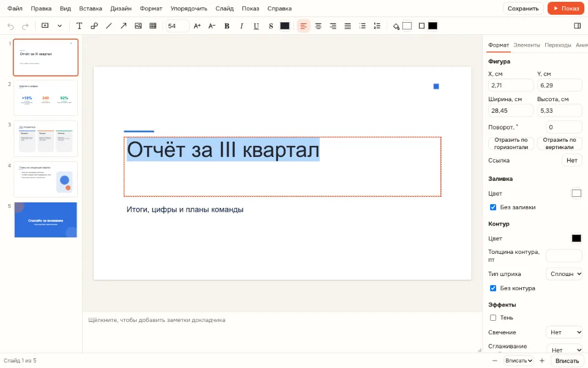Apply numbered list
Viewport: 588px width, 368px height.
pyautogui.click(x=377, y=26)
